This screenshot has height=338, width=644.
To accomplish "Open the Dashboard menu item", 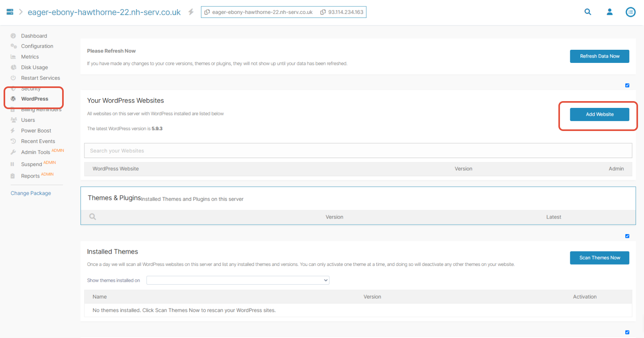I will click(34, 36).
